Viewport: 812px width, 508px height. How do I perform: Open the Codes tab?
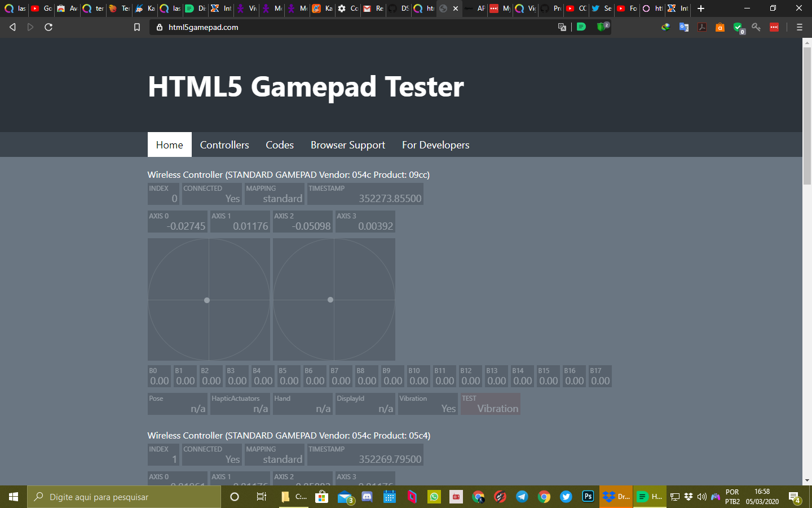[280, 144]
